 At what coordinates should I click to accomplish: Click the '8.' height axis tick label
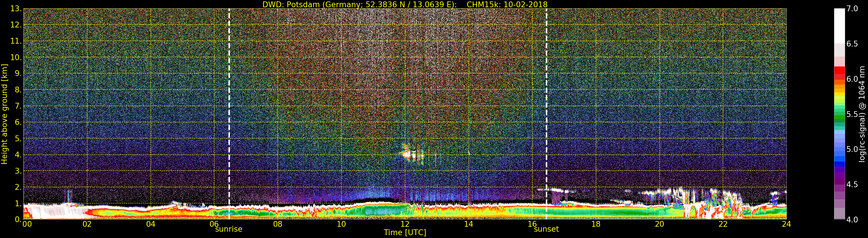pos(18,90)
